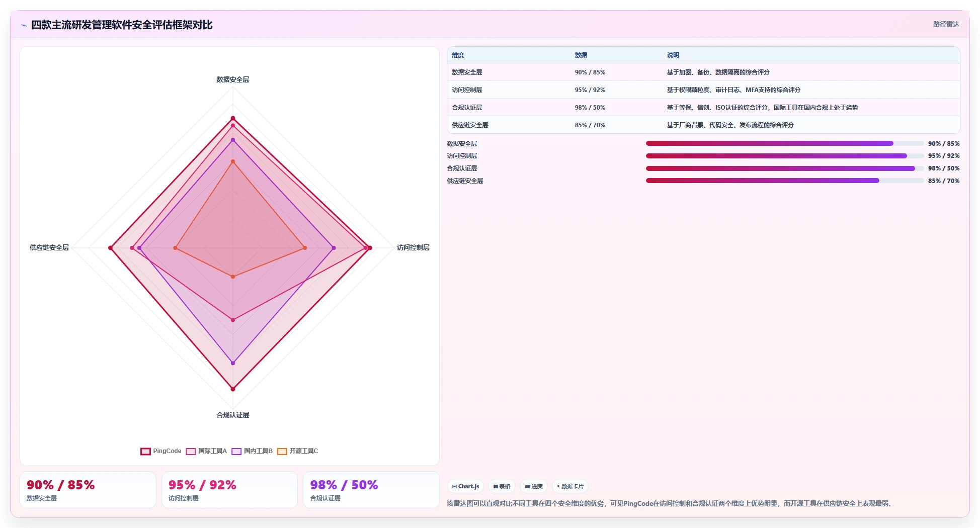Screen dimensions: 980x528
Task: Click 国内工具B point on 访问控制层 axis
Action: click(334, 248)
